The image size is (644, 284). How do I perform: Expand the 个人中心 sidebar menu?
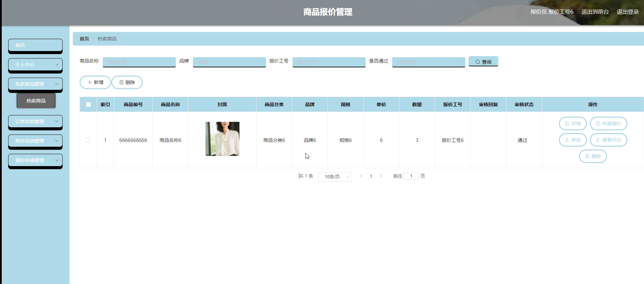point(35,65)
